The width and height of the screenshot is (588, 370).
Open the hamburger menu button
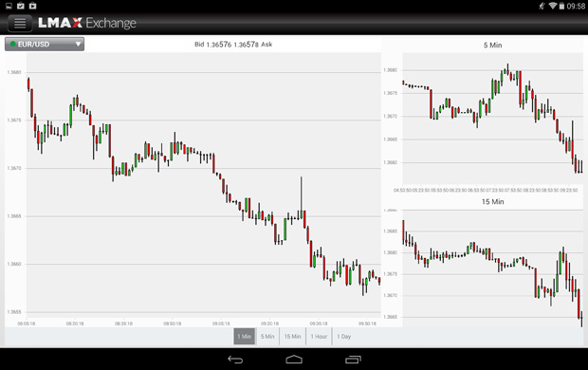[x=20, y=24]
